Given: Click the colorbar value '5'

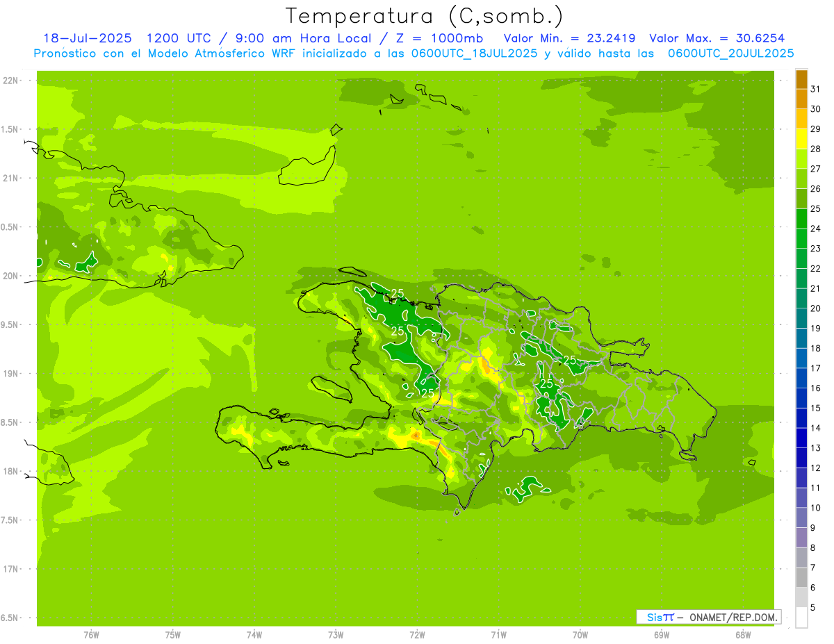Looking at the screenshot, I should [x=812, y=607].
